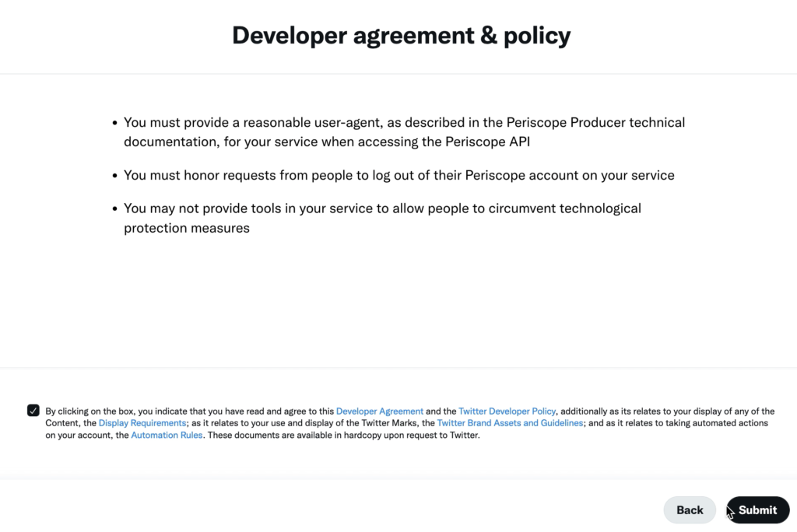This screenshot has height=532, width=797.
Task: Open the Developer Agreement link
Action: tap(379, 411)
